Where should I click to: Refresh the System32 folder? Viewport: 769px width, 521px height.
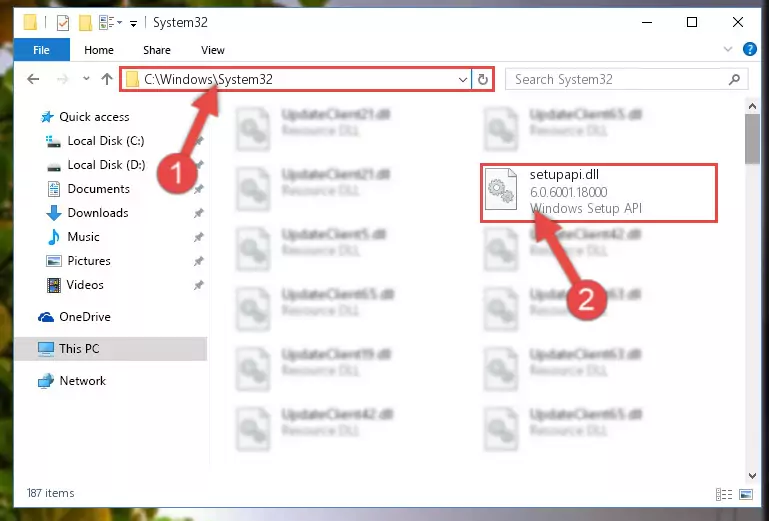(483, 79)
